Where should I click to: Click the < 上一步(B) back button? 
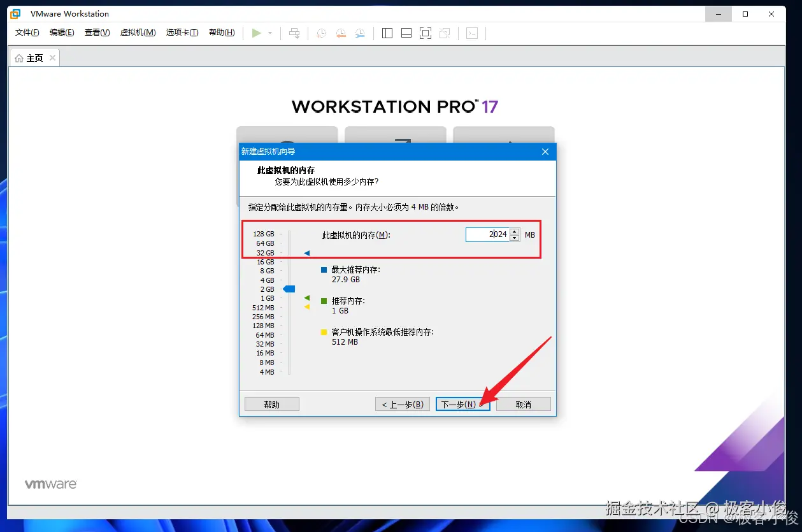point(403,404)
